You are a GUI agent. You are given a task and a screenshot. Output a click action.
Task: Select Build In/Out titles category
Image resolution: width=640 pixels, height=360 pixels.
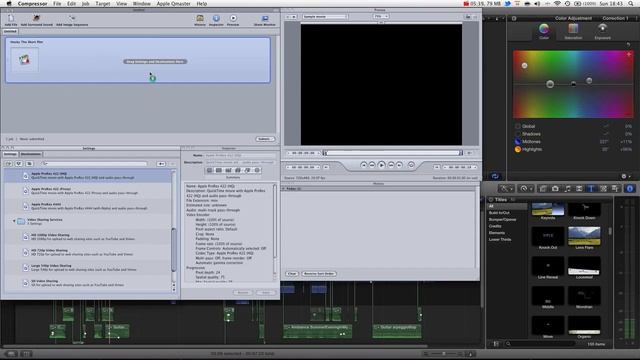pyautogui.click(x=499, y=213)
